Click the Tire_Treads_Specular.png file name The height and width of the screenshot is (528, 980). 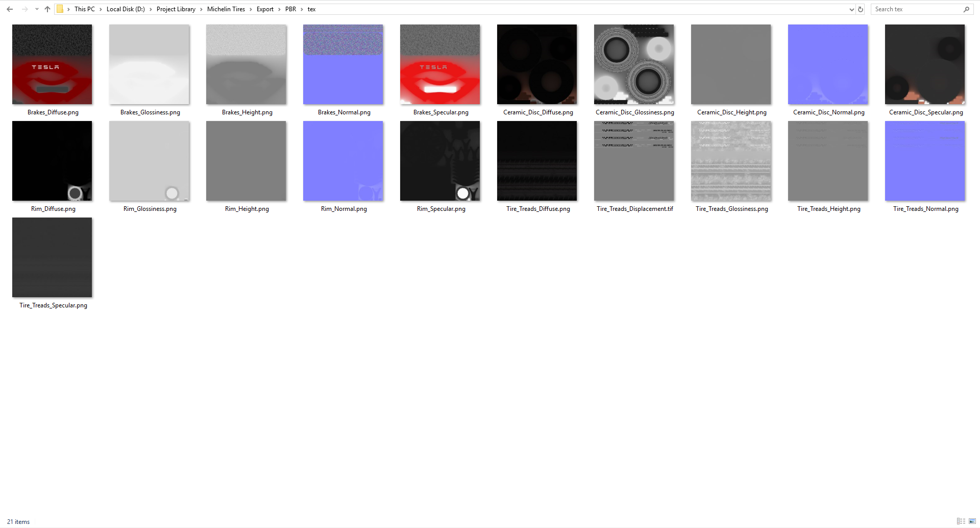point(53,305)
